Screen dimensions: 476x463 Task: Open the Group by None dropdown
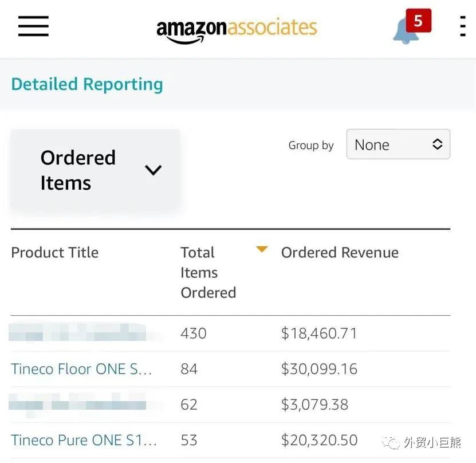tap(398, 144)
